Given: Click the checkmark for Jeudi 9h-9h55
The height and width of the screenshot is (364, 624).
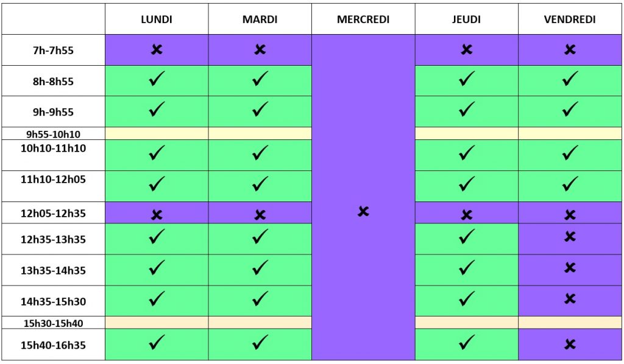Looking at the screenshot, I should (467, 110).
